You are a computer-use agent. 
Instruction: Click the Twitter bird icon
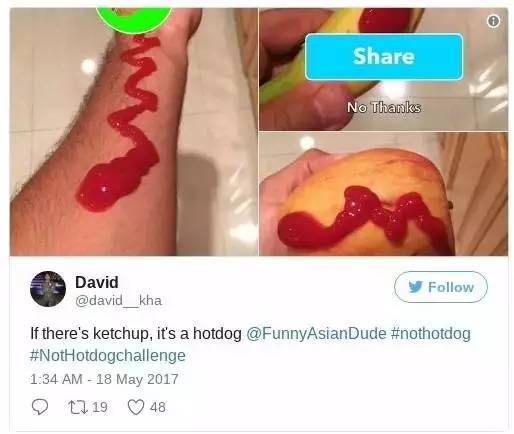pos(415,287)
